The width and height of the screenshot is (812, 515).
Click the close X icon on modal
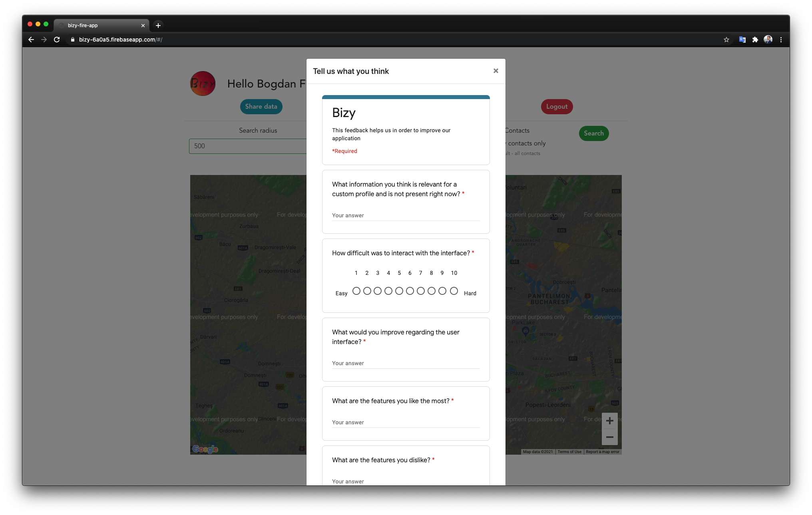[497, 70]
